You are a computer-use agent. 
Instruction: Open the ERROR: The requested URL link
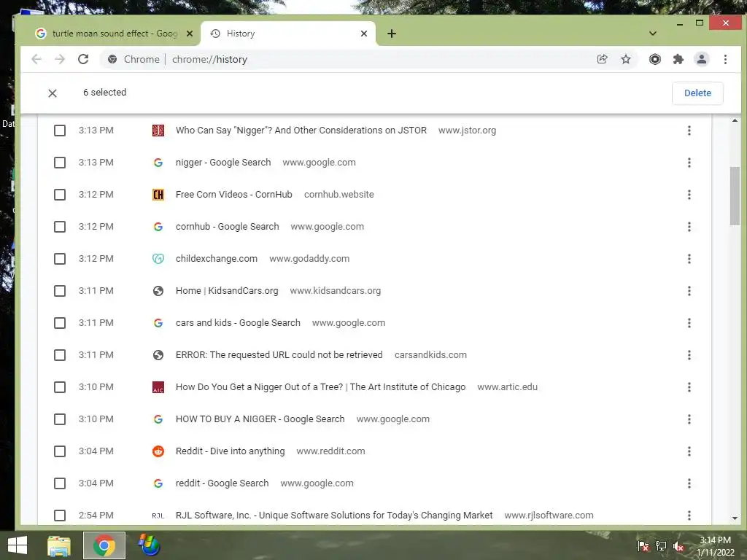[279, 355]
